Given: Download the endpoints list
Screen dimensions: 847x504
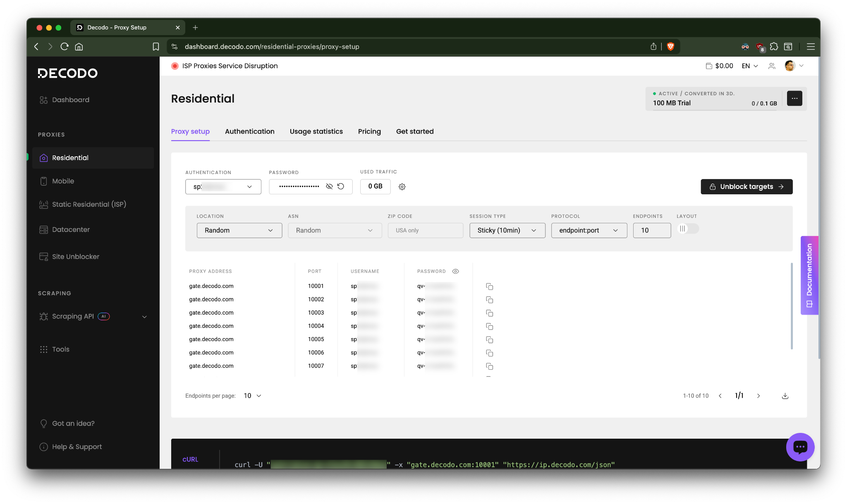Looking at the screenshot, I should tap(785, 396).
